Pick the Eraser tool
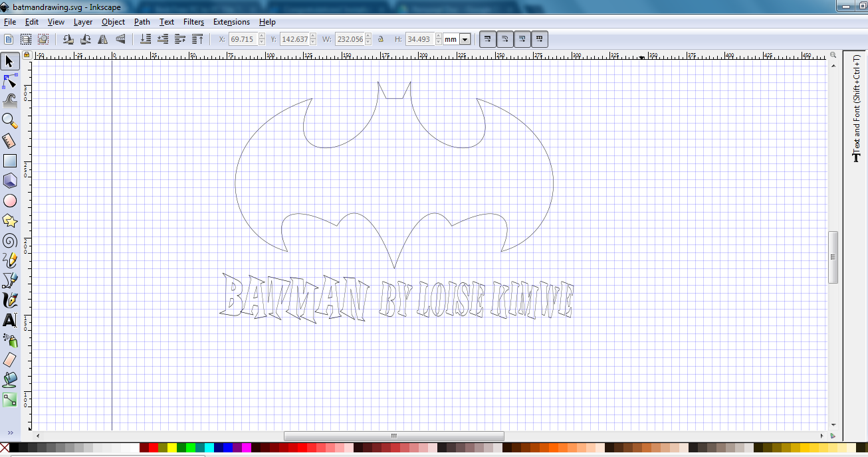The image size is (868, 457). tap(9, 359)
